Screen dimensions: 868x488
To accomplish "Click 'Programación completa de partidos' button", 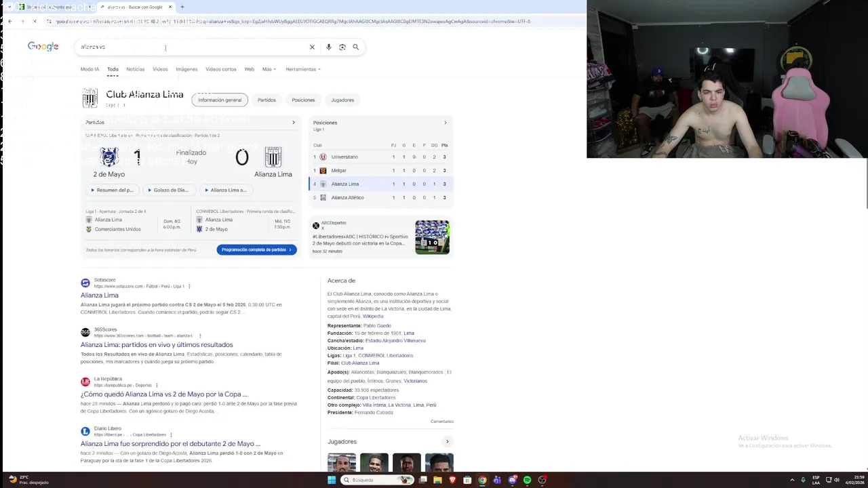I will point(256,249).
